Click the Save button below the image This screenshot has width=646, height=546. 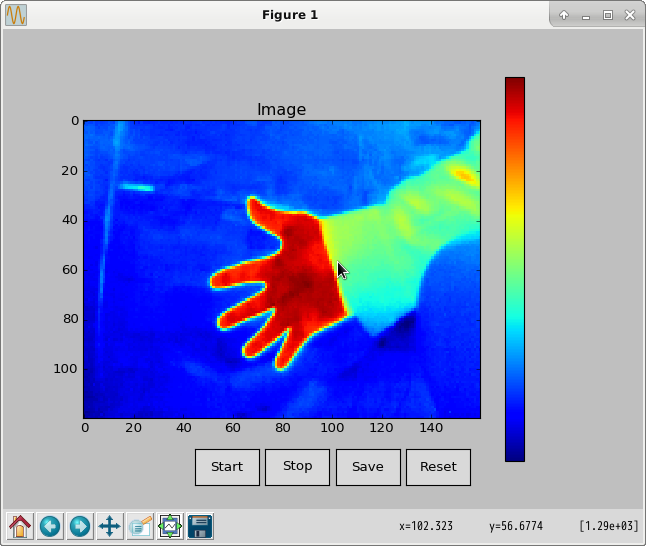368,467
